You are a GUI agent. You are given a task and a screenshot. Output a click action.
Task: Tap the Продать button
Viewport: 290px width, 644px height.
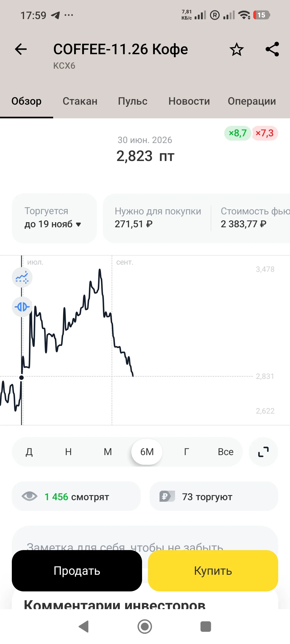coord(77,571)
